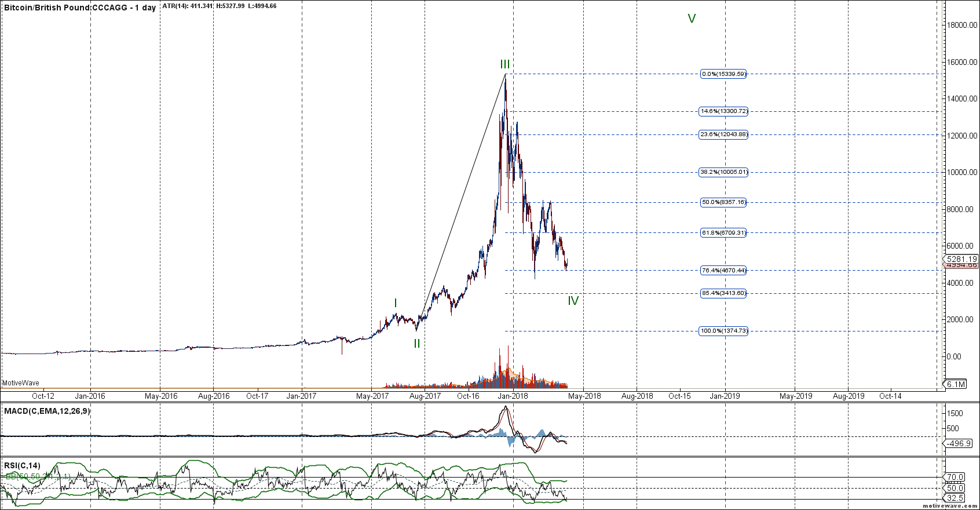Click the 16000.00 price axis label

[x=963, y=62]
